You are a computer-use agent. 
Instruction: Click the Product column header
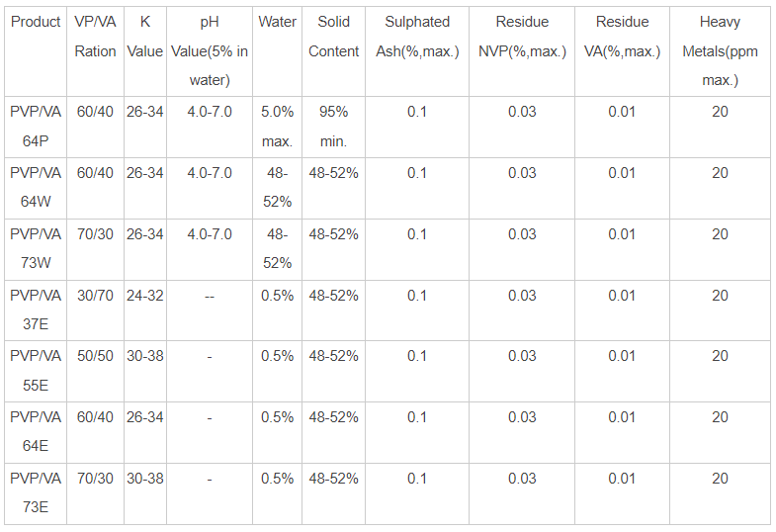tap(36, 22)
